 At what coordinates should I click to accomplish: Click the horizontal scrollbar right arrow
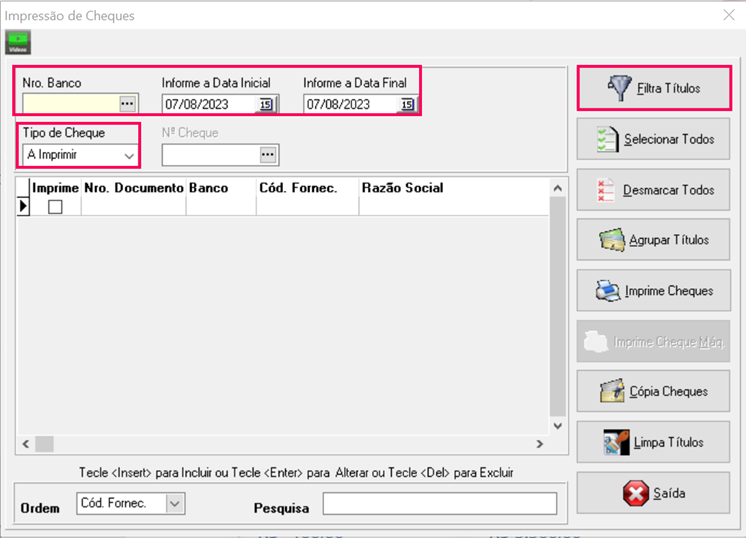pyautogui.click(x=540, y=444)
